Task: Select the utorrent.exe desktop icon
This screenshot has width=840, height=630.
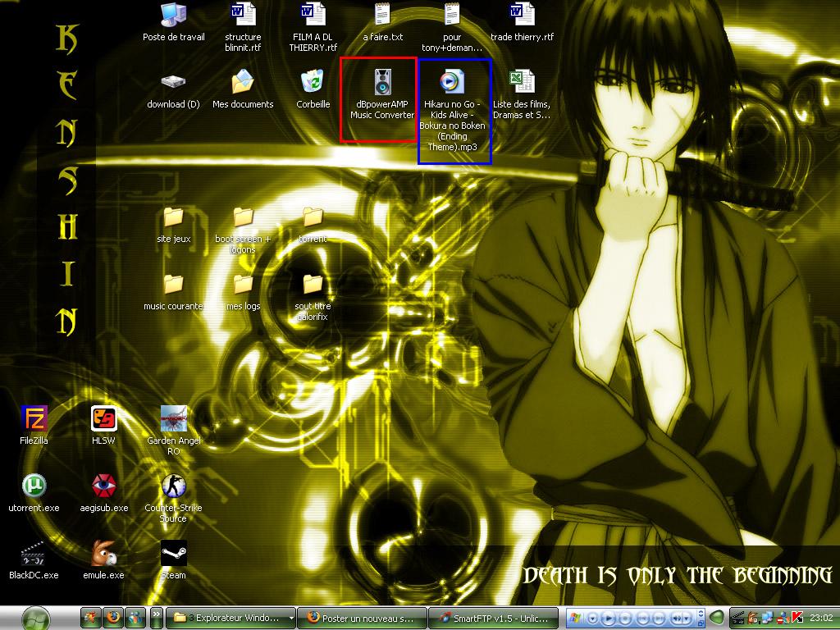Action: click(34, 493)
